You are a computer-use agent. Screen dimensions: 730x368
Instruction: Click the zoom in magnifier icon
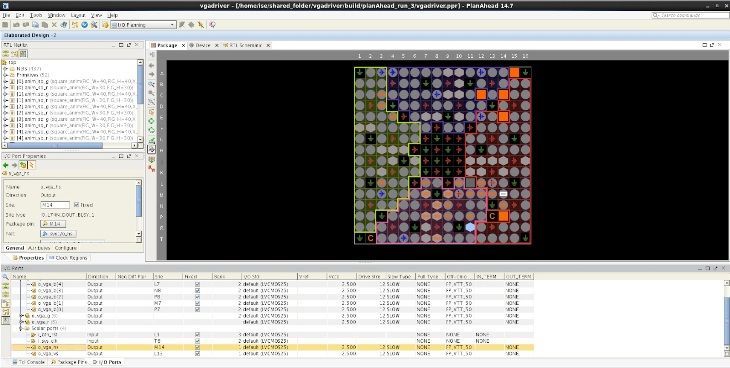coord(152,84)
